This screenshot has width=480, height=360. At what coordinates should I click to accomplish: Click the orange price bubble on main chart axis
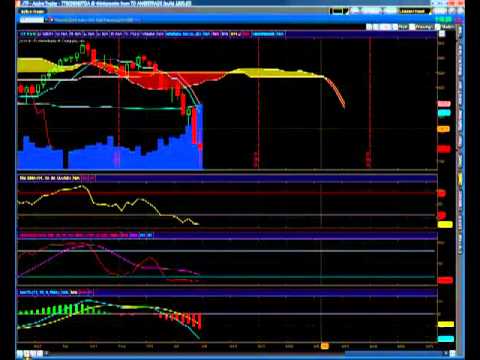coord(444,129)
